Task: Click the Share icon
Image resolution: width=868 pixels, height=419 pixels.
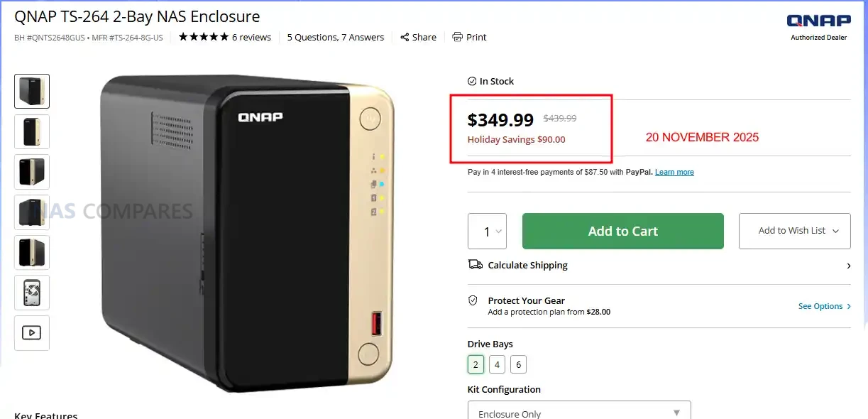Action: (405, 37)
